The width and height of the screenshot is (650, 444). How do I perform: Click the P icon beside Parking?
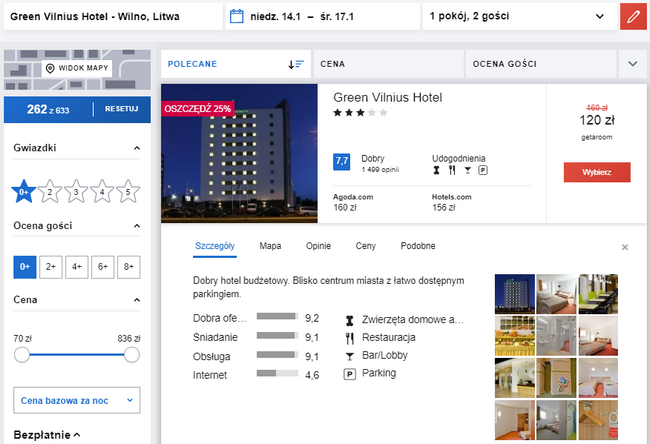(x=349, y=374)
